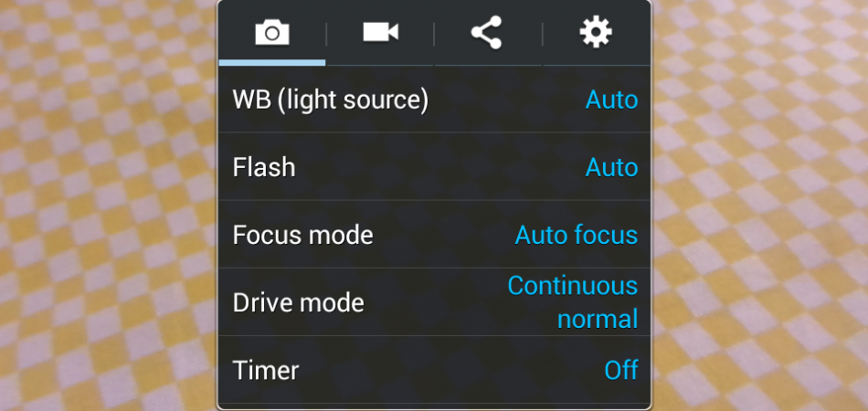Screen dimensions: 868x411
Task: Tap the checkered viewfinder left of the panel
Action: 108,205
